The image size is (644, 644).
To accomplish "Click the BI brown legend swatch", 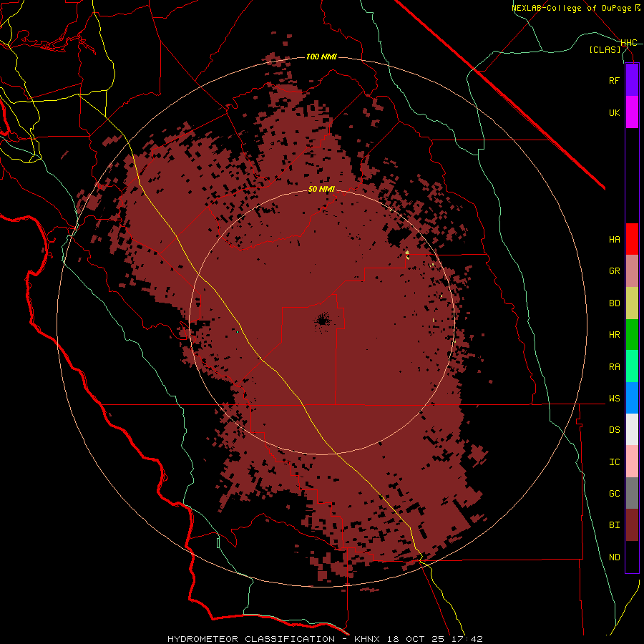I will pos(632,525).
